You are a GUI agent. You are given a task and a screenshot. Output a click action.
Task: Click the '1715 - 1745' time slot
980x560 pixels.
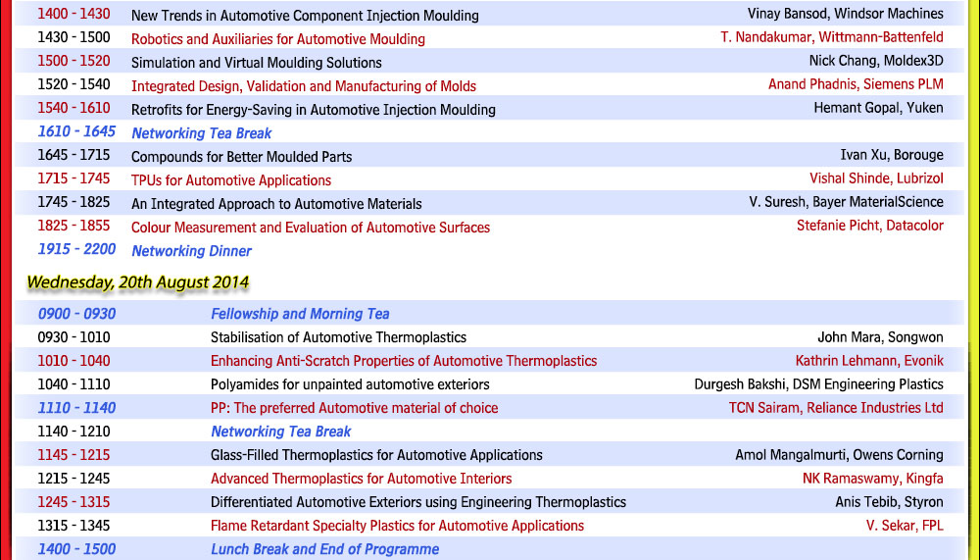click(73, 178)
